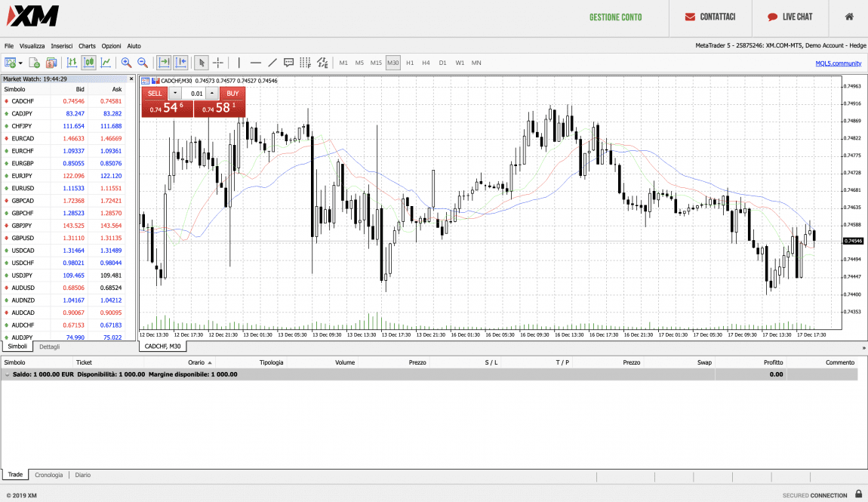Switch chart to line chart view
This screenshot has width=868, height=502.
pos(106,63)
